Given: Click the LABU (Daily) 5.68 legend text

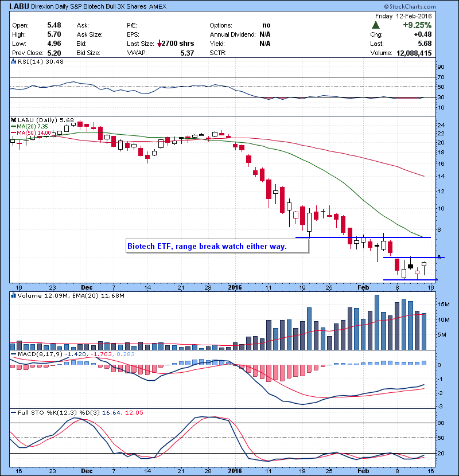Looking at the screenshot, I should pyautogui.click(x=46, y=120).
